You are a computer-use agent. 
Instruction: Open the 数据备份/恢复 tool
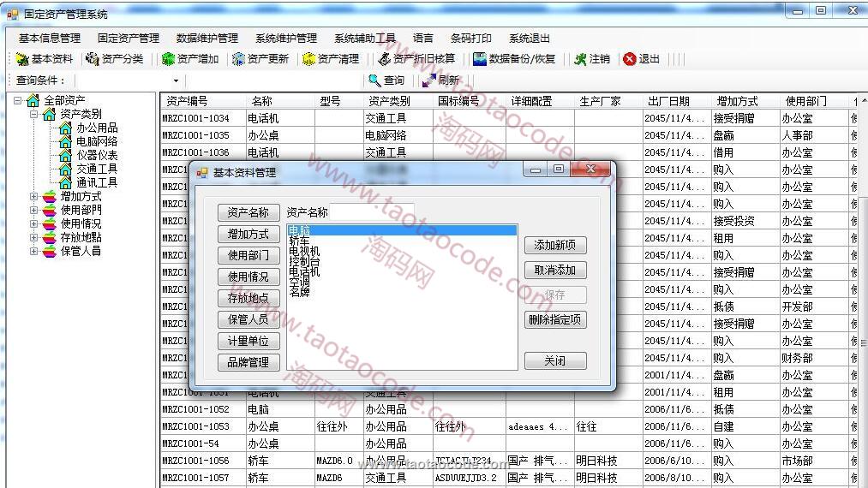tap(481, 59)
